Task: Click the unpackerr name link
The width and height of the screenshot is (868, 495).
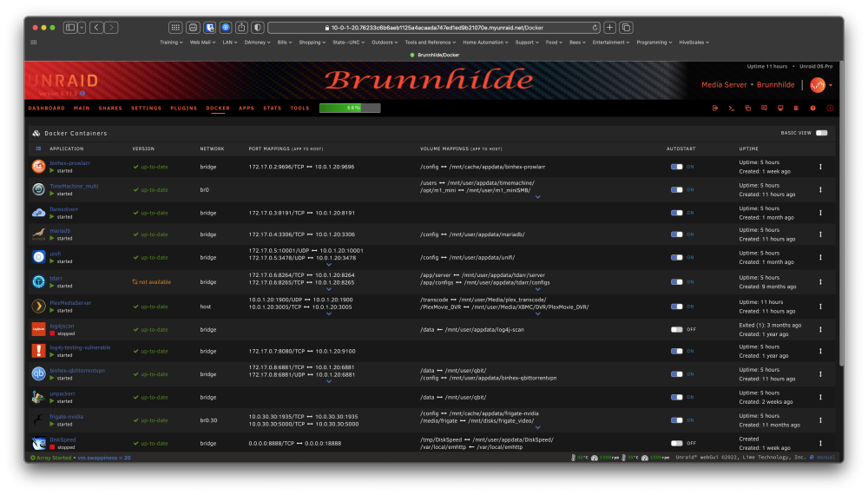Action: click(62, 393)
